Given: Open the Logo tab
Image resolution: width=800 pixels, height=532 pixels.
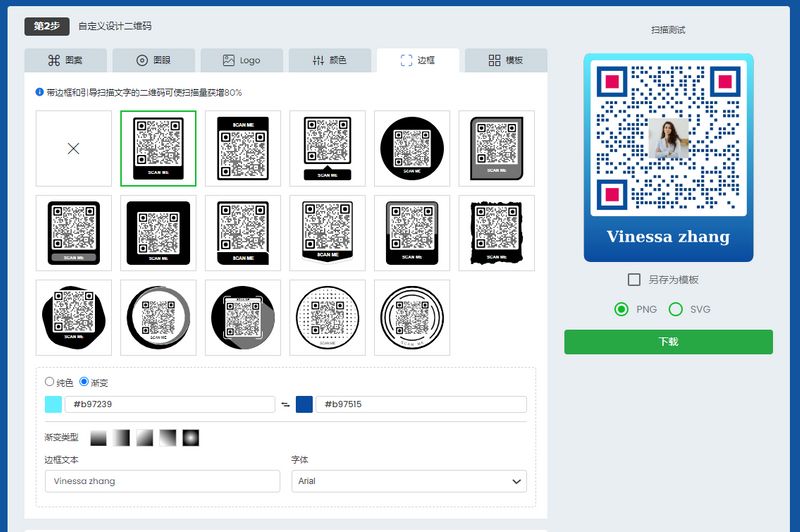Looking at the screenshot, I should click(242, 60).
